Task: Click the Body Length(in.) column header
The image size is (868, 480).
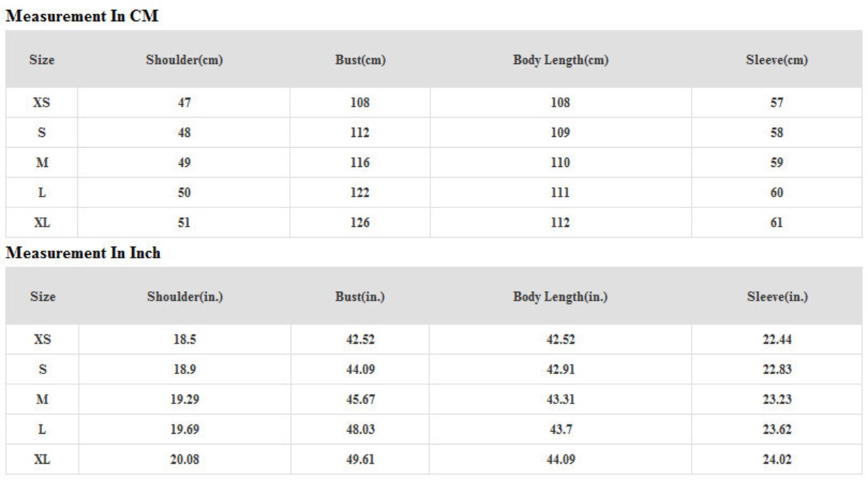Action: pos(560,296)
